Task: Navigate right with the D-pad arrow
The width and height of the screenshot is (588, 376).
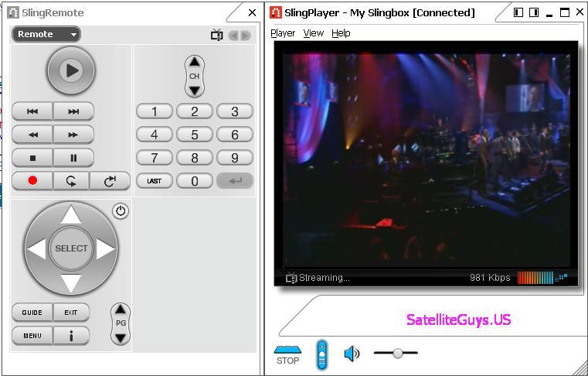Action: click(105, 248)
